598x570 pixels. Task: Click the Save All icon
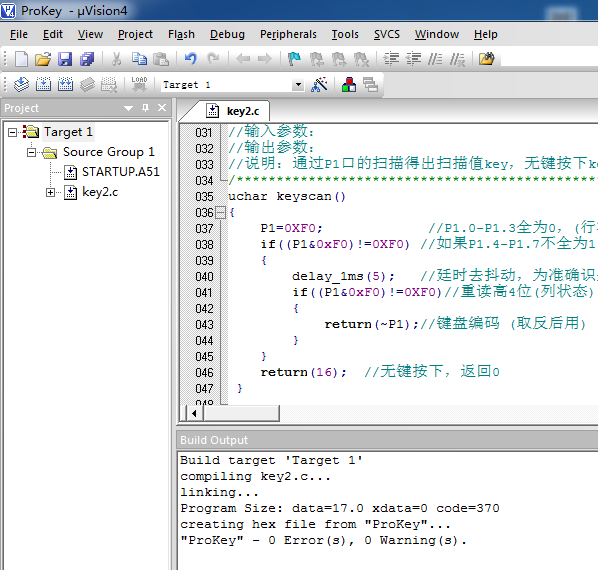tap(87, 59)
